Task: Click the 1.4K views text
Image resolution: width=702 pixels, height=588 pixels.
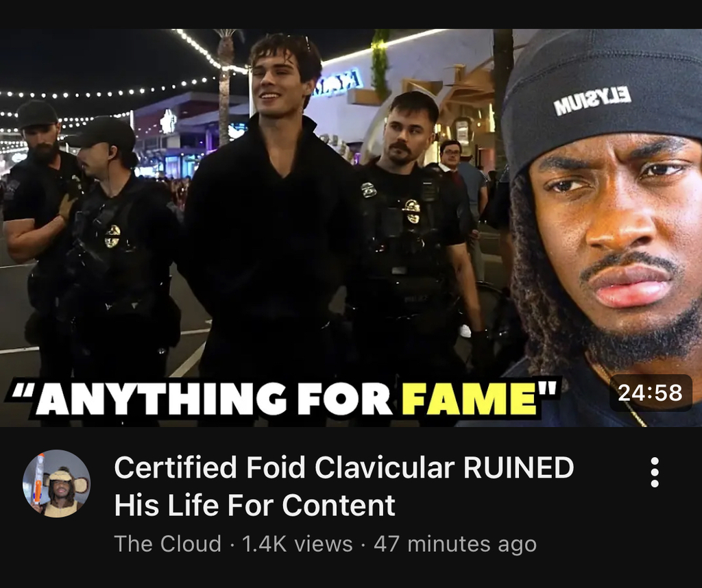Action: [x=297, y=543]
